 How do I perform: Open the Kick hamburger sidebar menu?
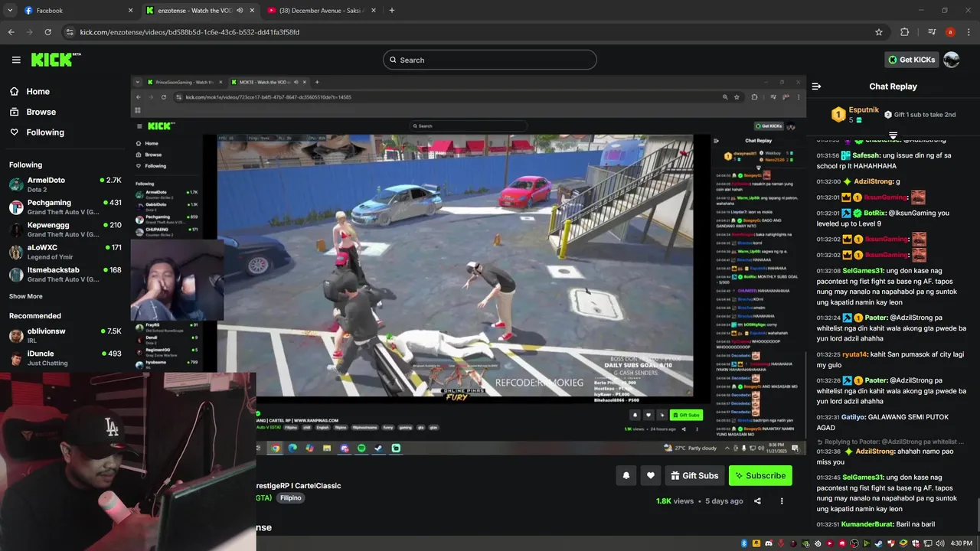pos(16,60)
